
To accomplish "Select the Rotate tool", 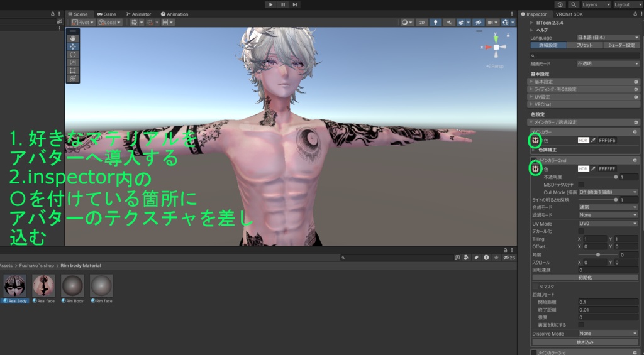I will (73, 54).
